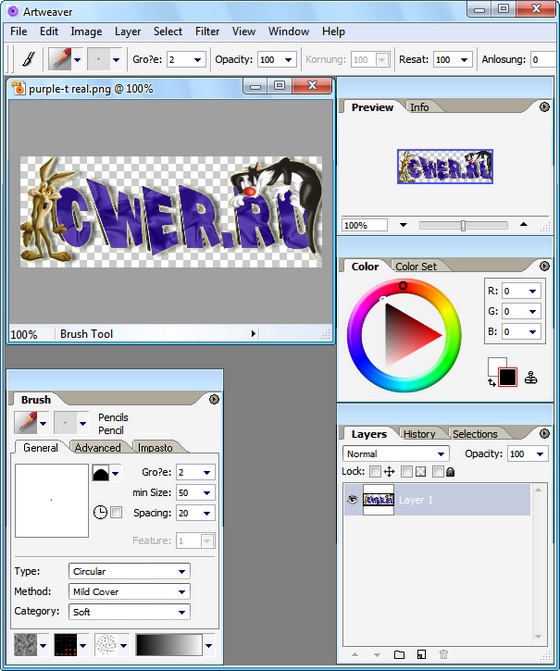
Task: Open the Preview zoom percentage dropdown arrow
Action: click(403, 225)
